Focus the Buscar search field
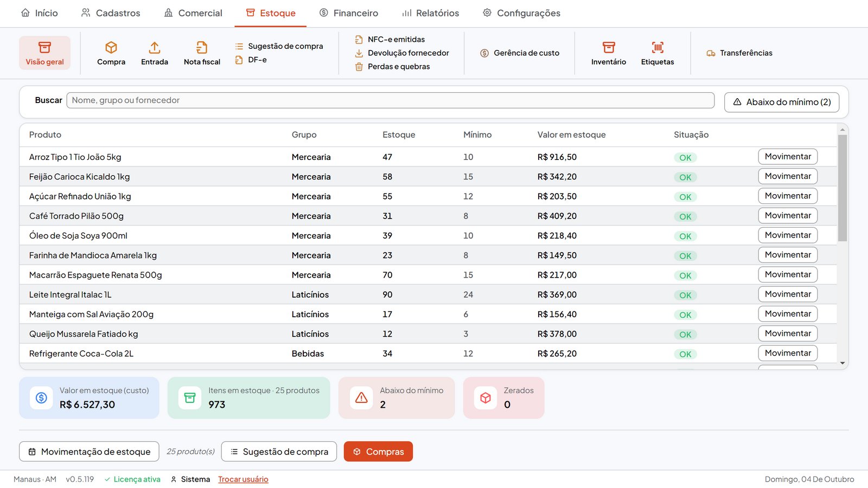Viewport: 868px width, 488px height. click(390, 100)
